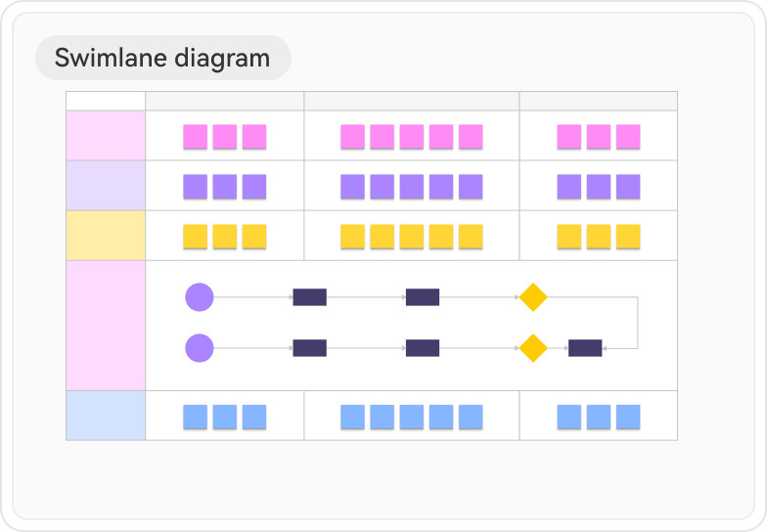Viewport: 767px width, 532px height.
Task: Click the upper yellow diamond decision shape
Action: 532,297
